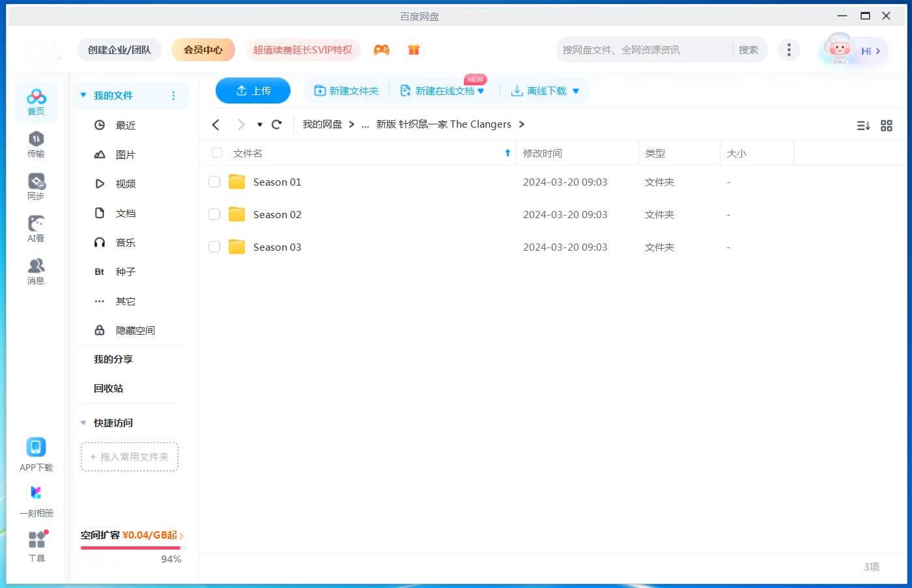The height and width of the screenshot is (588, 912).
Task: Click the blue 上传 upload button
Action: click(253, 91)
